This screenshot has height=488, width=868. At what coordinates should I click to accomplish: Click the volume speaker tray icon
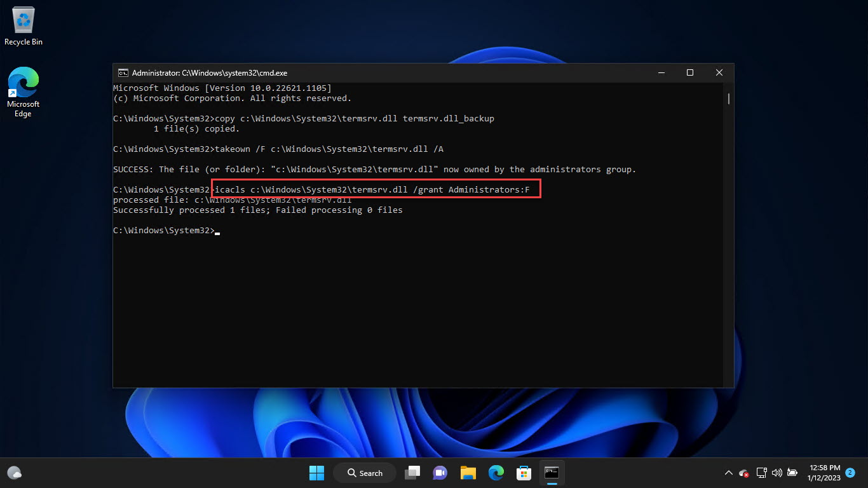click(776, 473)
